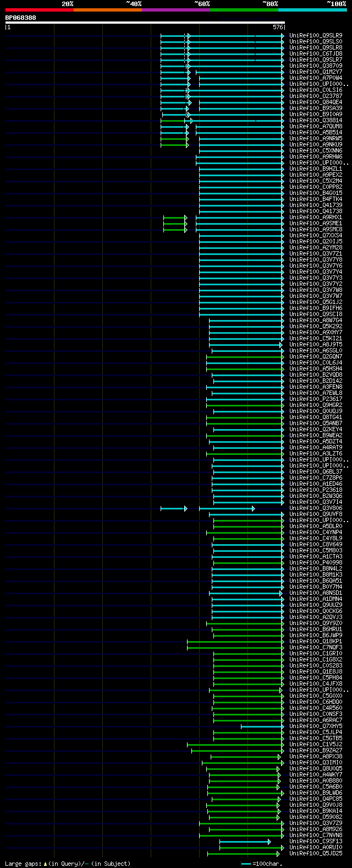Select hit label UniRef100_C5XNN6

316,150
